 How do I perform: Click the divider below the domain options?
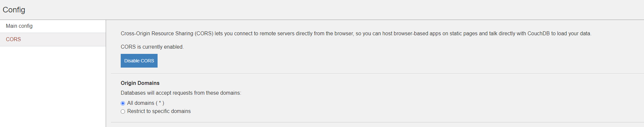377,122
